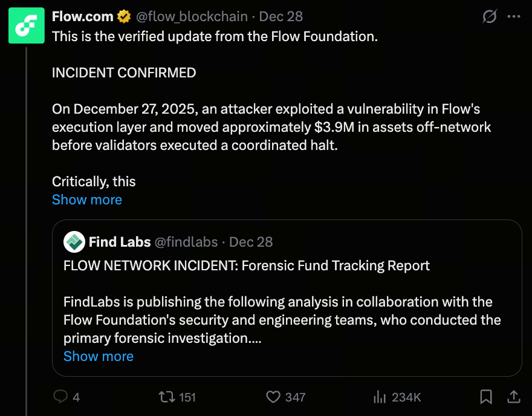Viewport: 532px width, 416px height.
Task: View post analytics via the views icon
Action: click(380, 397)
